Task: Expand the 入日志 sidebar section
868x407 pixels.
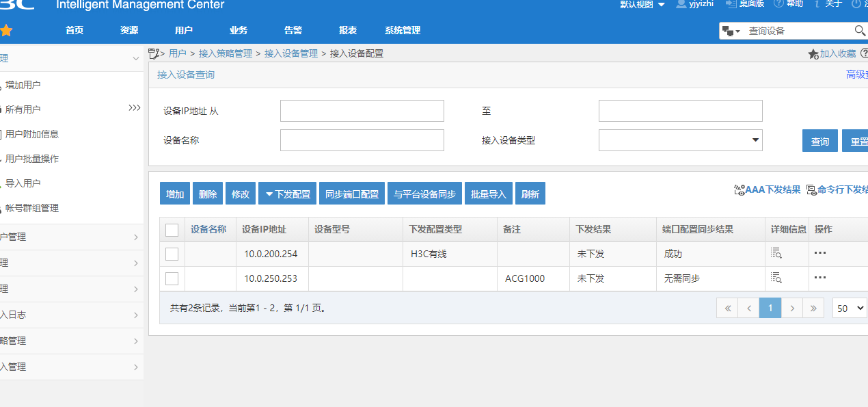Action: [72, 315]
